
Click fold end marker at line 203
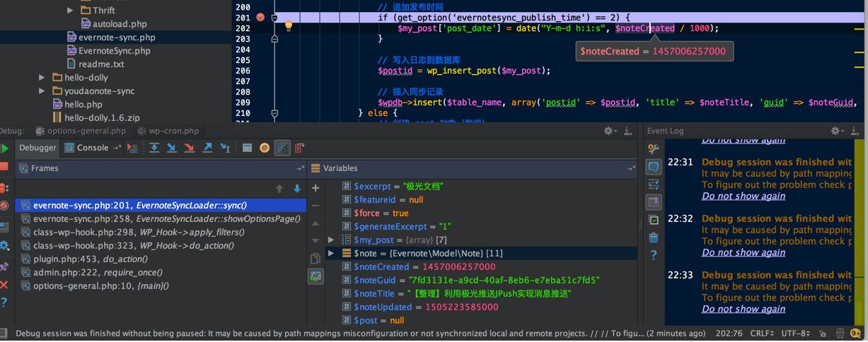(x=274, y=39)
